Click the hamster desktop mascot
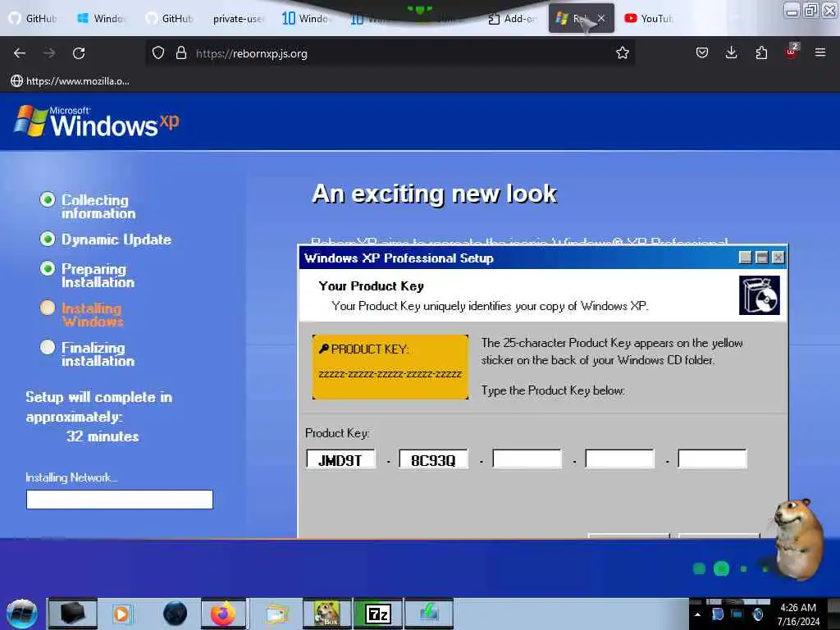The width and height of the screenshot is (840, 630). tap(798, 538)
